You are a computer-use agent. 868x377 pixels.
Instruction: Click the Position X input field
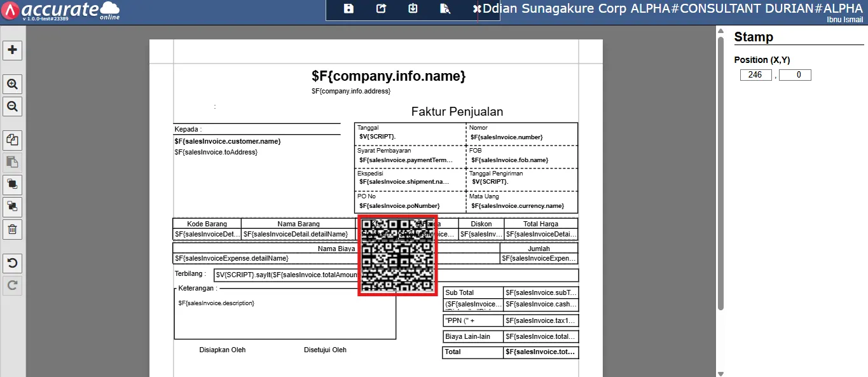click(x=756, y=75)
